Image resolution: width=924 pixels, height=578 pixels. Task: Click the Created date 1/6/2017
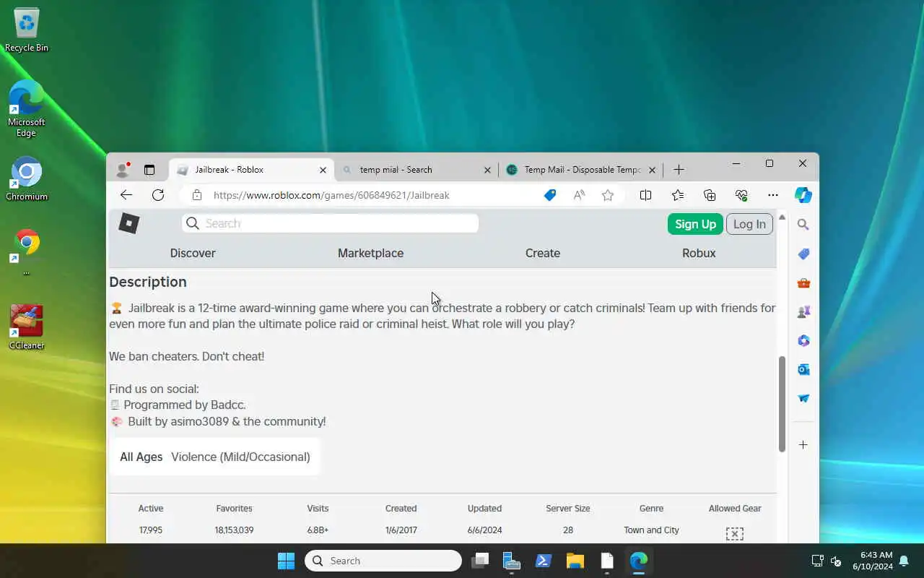tap(401, 530)
